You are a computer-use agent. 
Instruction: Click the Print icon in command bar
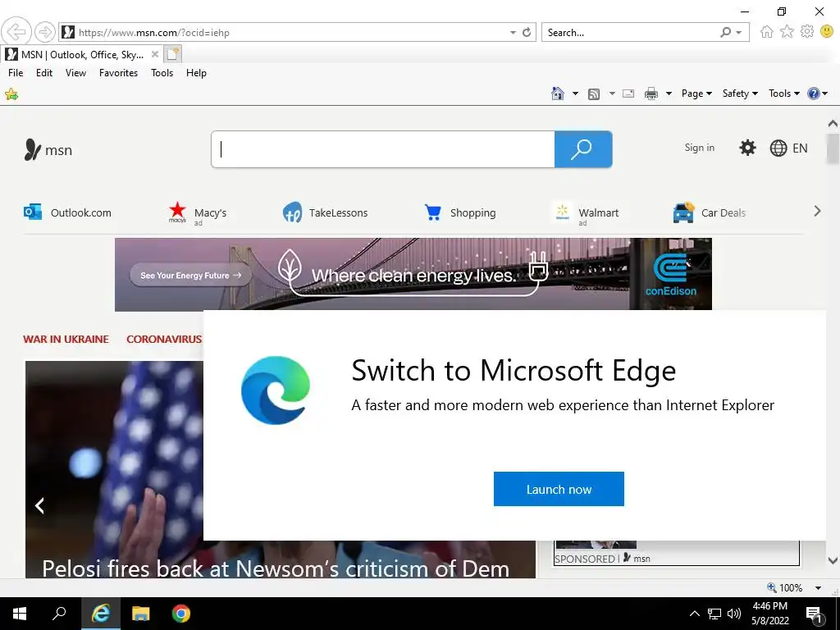651,94
